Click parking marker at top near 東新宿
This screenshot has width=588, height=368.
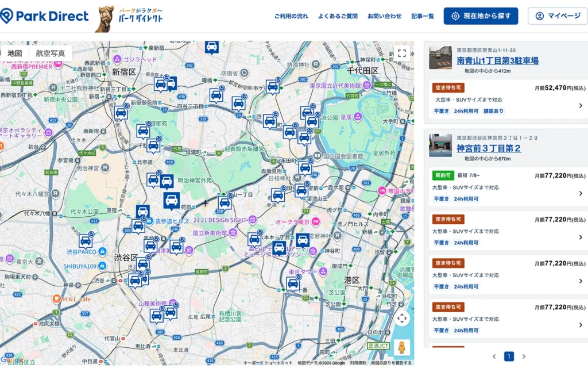212,47
